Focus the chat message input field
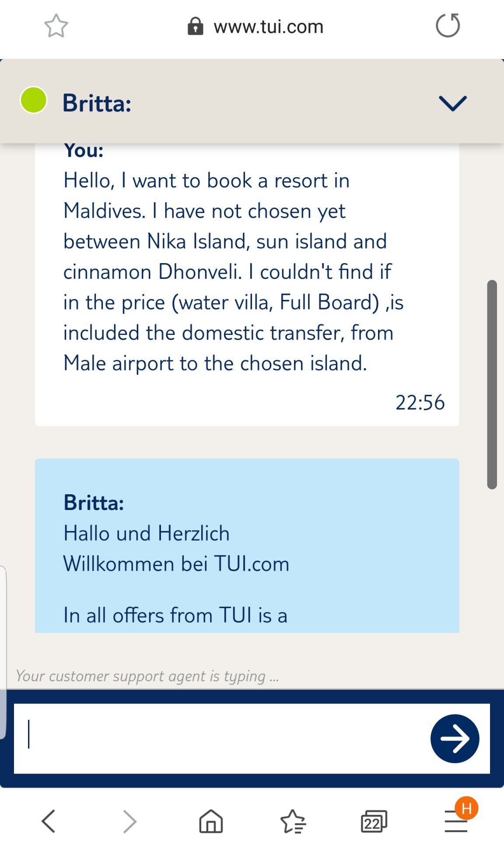The height and width of the screenshot is (855, 504). pyautogui.click(x=219, y=739)
